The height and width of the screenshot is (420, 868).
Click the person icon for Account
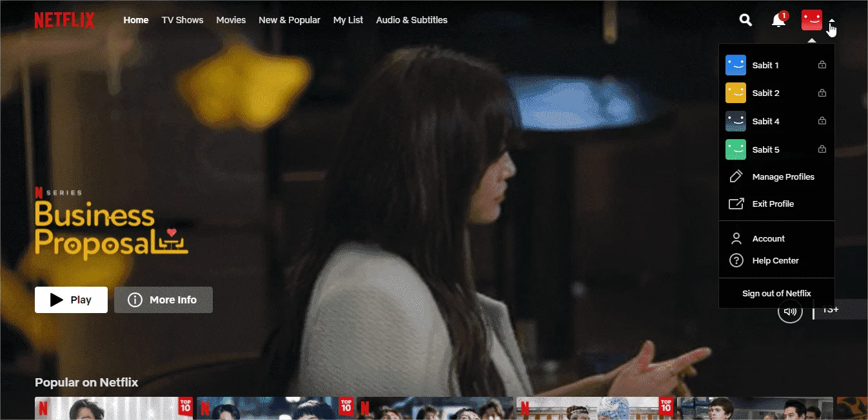736,239
